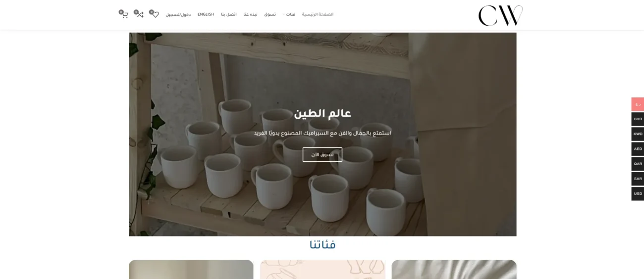
Task: Go to الصفحة الرئيسية home menu item
Action: 318,14
